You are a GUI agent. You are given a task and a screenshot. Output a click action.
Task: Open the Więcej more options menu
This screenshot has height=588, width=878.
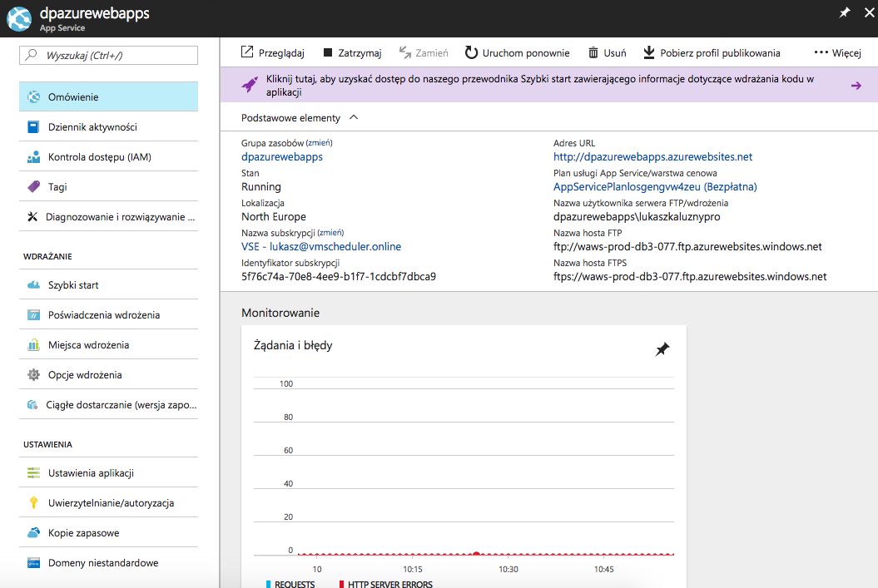click(x=837, y=52)
